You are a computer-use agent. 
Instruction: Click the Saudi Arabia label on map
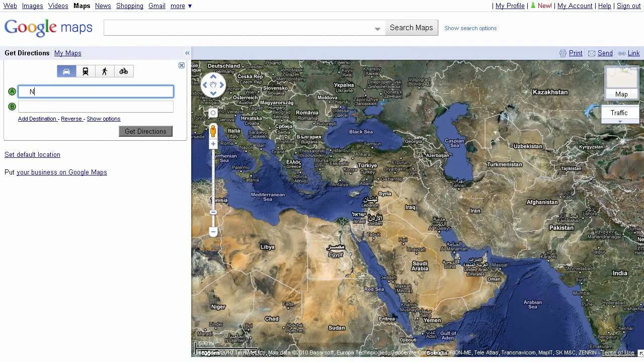point(420,266)
